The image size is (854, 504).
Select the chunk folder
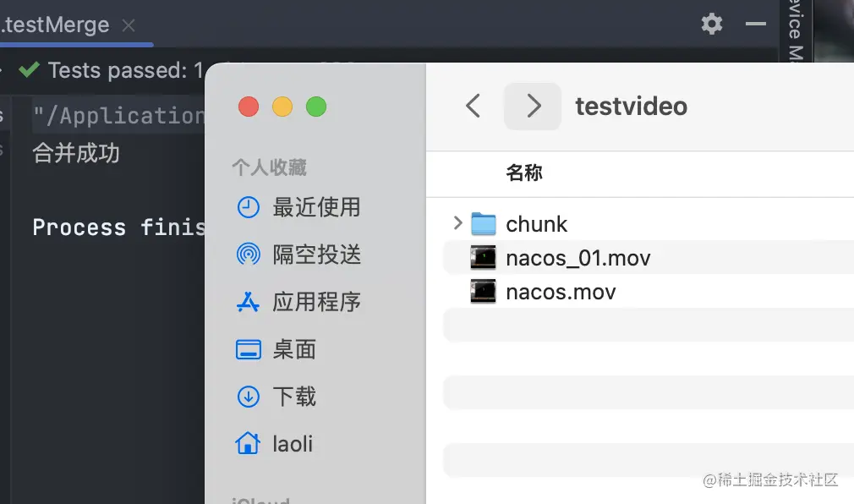pos(536,224)
